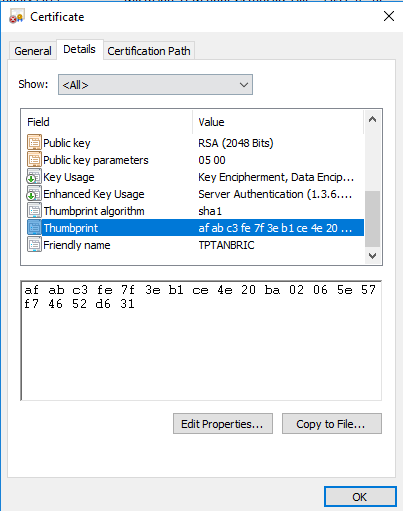
Task: Click the highlighted Thumbprint row icon
Action: (34, 228)
